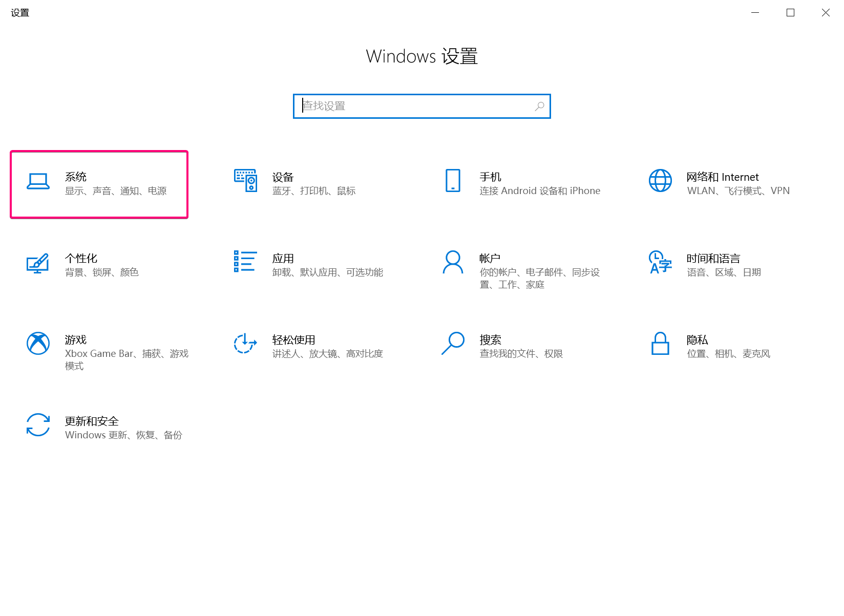Image resolution: width=844 pixels, height=616 pixels.
Task: Open the 帐户 person icon
Action: coord(453,262)
